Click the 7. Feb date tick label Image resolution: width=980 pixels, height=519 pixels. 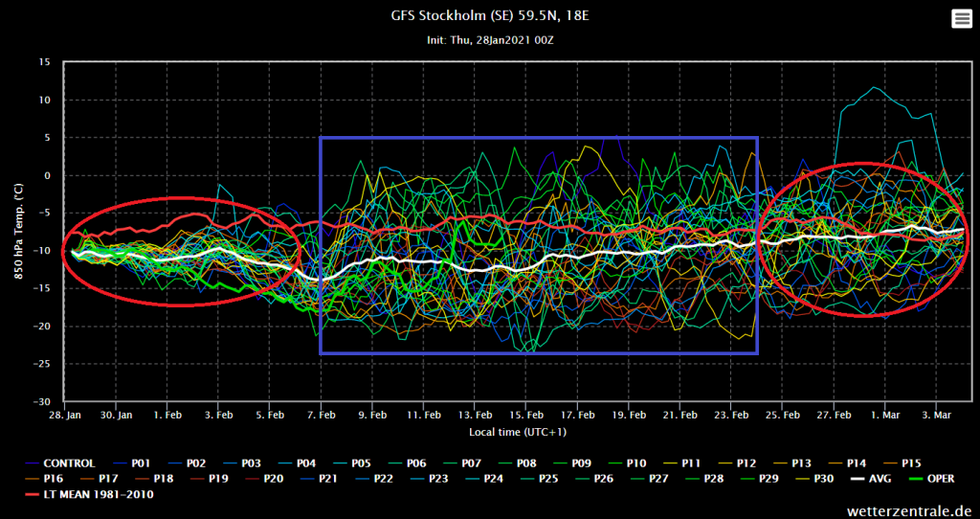[320, 415]
